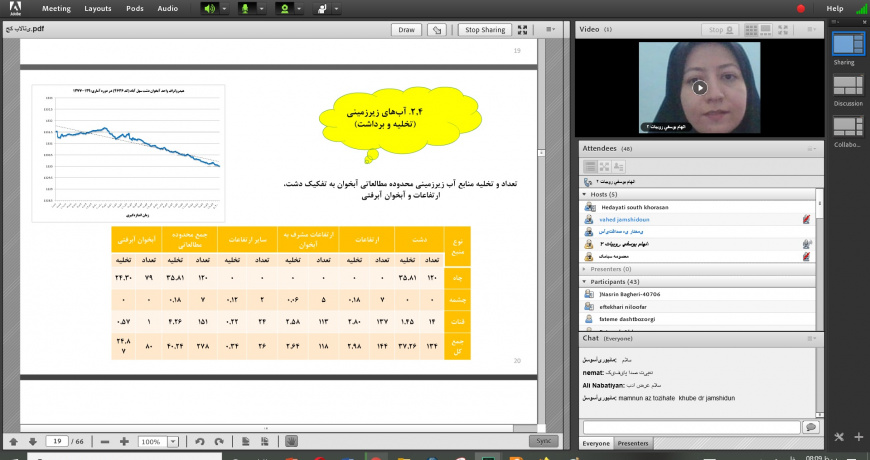Go to previous page with up arrow
The width and height of the screenshot is (870, 460).
tap(14, 442)
